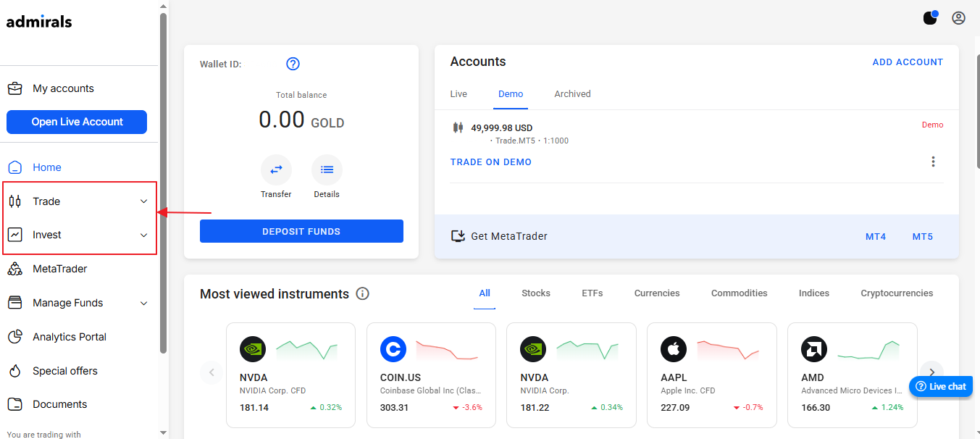Click the AAPL Apple logo icon

[674, 349]
